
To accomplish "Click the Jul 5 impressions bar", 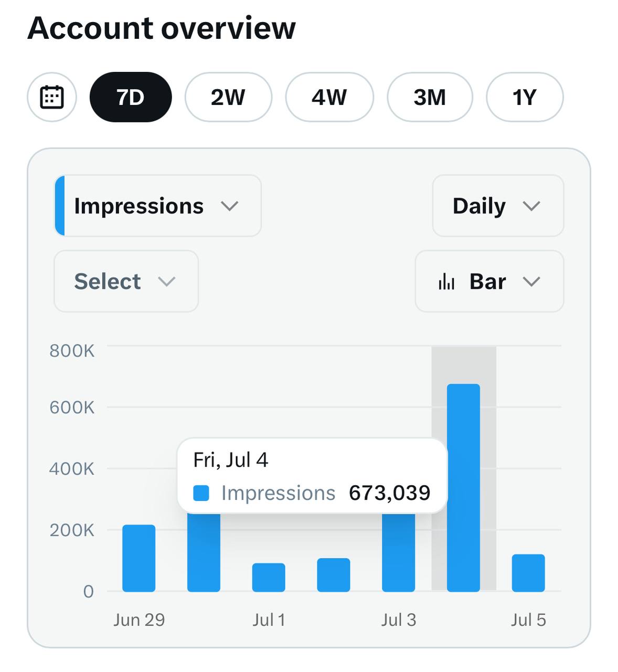I will click(x=528, y=573).
